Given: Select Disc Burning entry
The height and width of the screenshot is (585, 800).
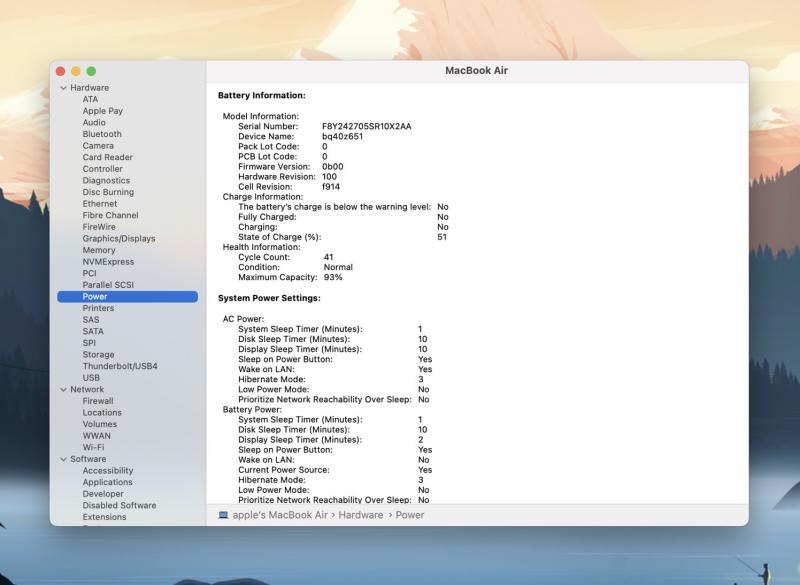Looking at the screenshot, I should point(108,192).
